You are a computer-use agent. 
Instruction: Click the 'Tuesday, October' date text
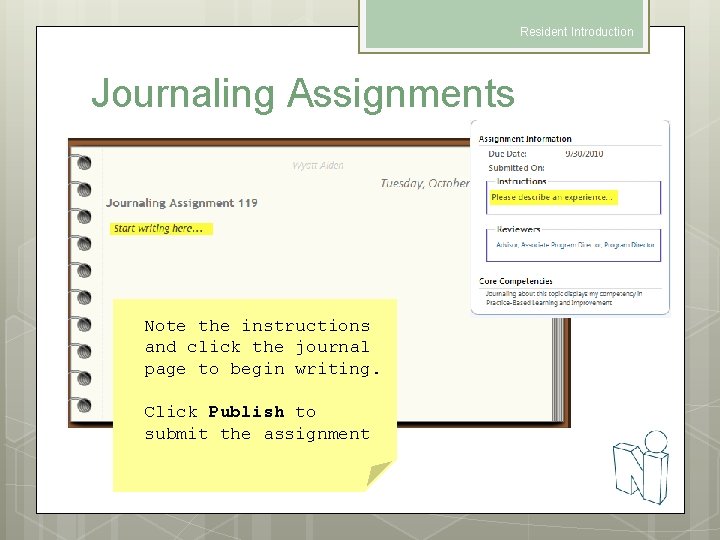[425, 183]
